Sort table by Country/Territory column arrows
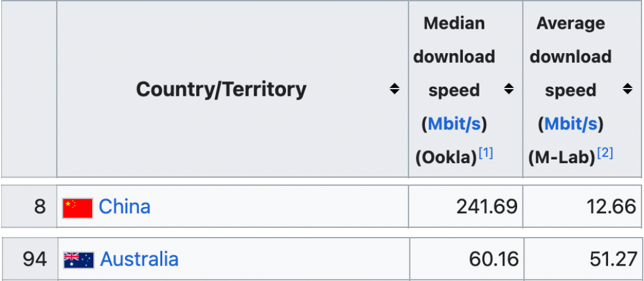644x281 pixels. 395,90
